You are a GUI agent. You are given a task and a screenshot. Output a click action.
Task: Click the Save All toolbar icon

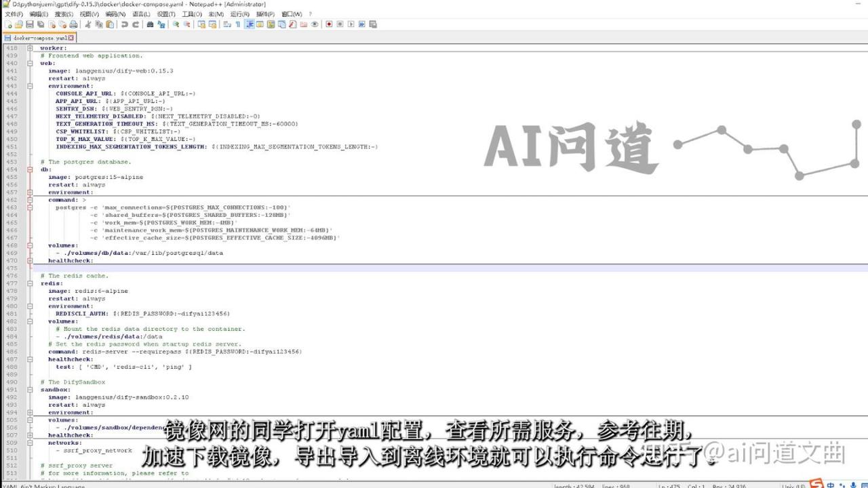(40, 24)
